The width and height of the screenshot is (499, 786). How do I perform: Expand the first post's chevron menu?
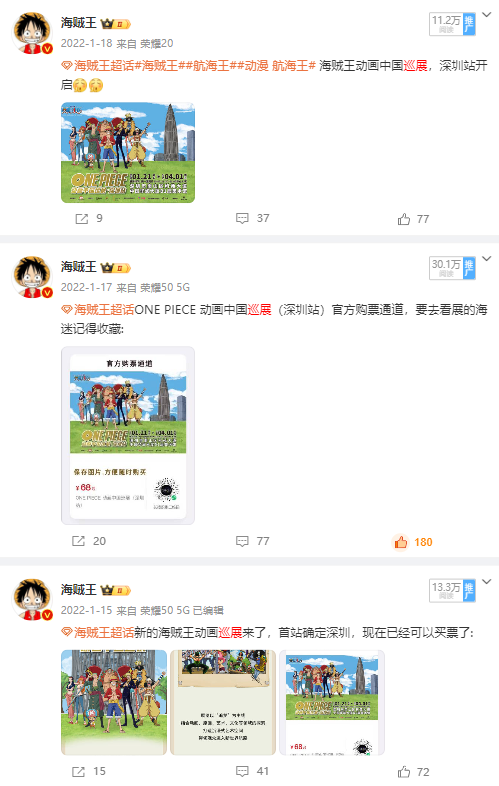[x=486, y=15]
